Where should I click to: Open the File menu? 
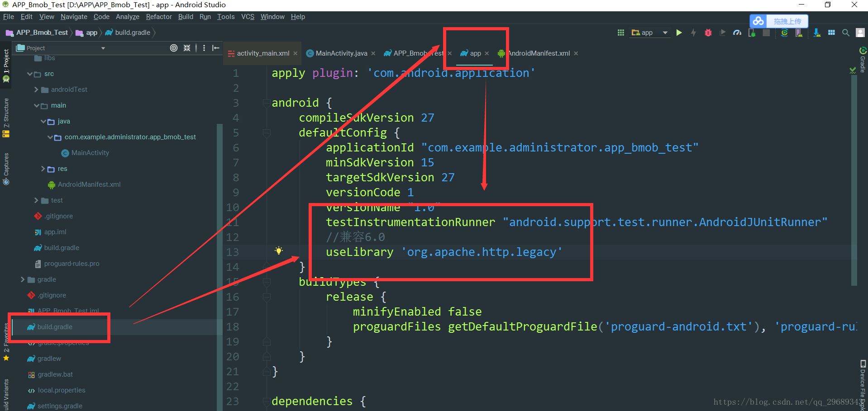click(x=9, y=17)
